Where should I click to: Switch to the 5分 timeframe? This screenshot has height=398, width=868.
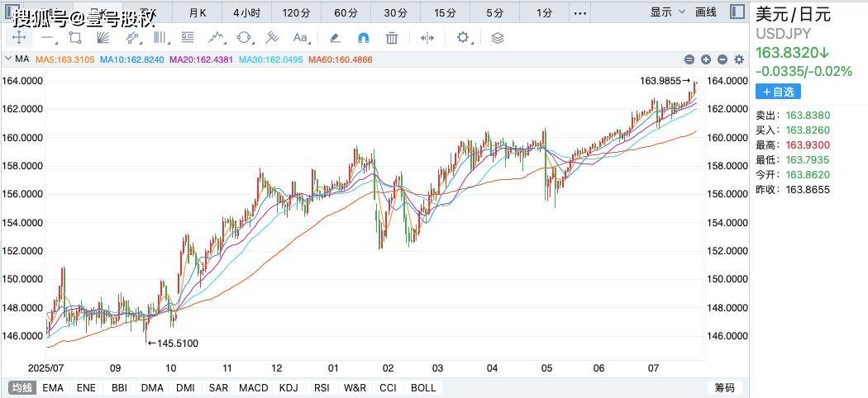[x=495, y=12]
